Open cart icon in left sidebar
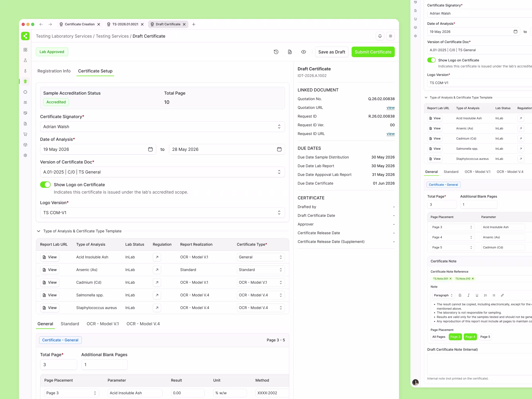The image size is (532, 399). [x=25, y=134]
